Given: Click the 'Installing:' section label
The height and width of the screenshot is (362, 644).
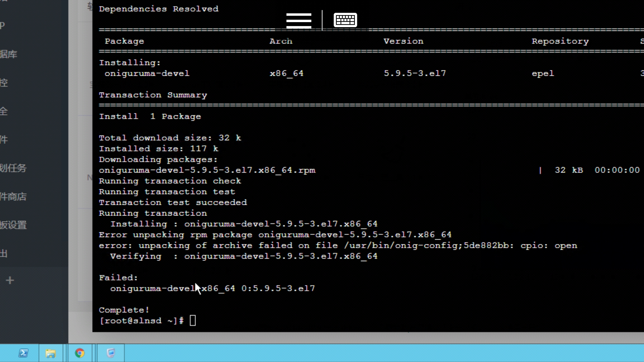Looking at the screenshot, I should 130,63.
